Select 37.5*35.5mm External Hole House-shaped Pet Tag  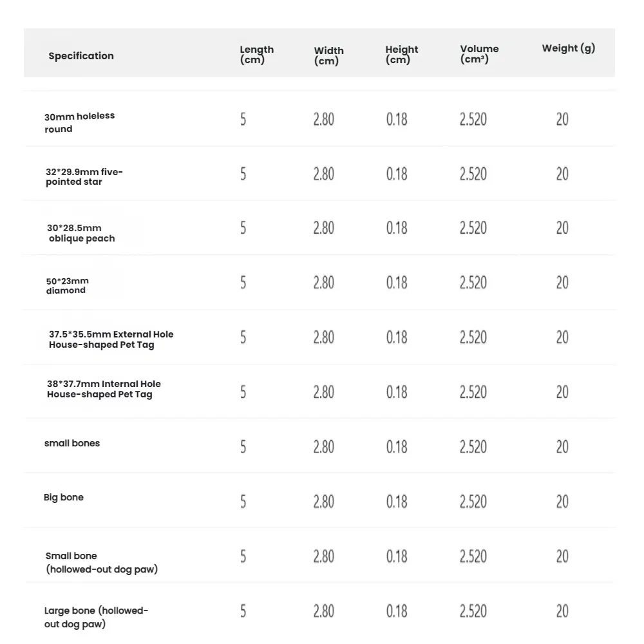111,339
